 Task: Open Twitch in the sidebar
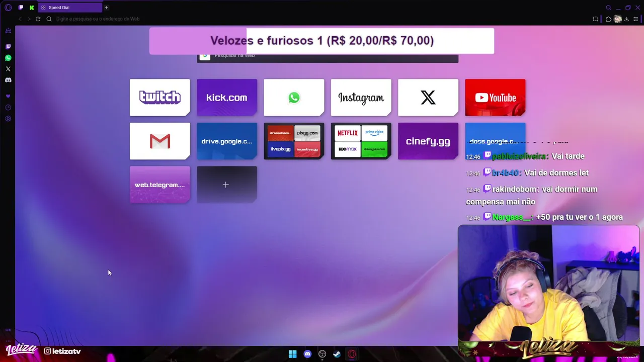click(8, 46)
